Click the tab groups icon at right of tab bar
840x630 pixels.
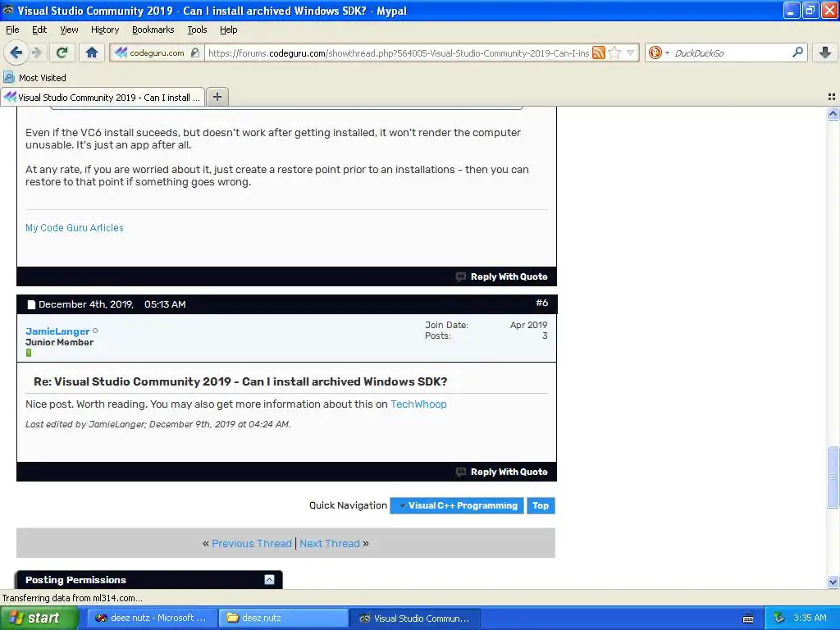click(x=832, y=97)
